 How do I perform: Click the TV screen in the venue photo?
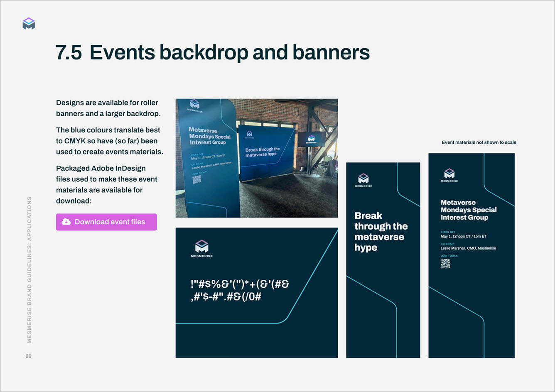tap(312, 139)
